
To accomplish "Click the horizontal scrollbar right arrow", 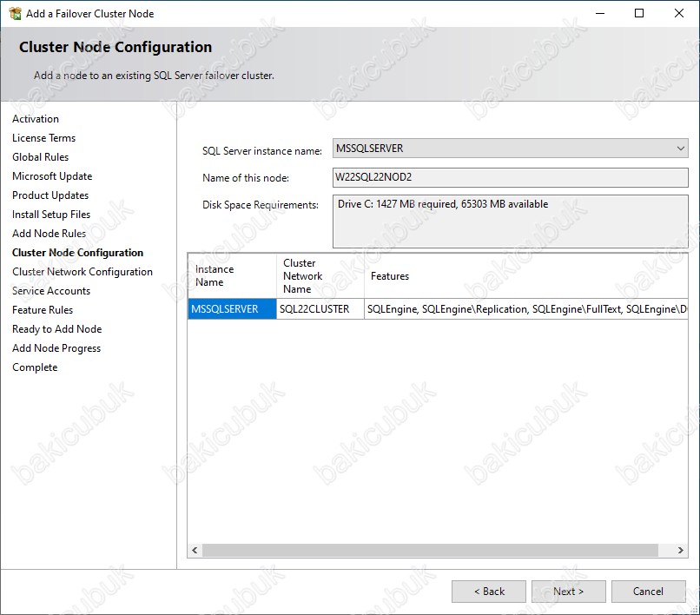I will pyautogui.click(x=680, y=550).
